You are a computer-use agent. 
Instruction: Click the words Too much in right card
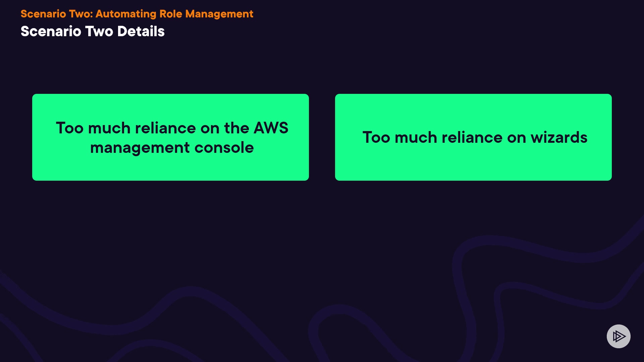coord(399,137)
